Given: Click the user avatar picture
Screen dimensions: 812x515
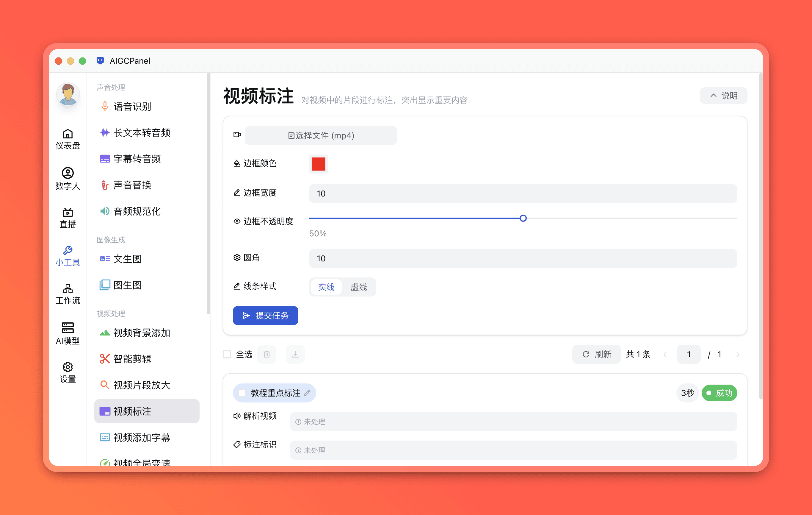Looking at the screenshot, I should click(68, 94).
